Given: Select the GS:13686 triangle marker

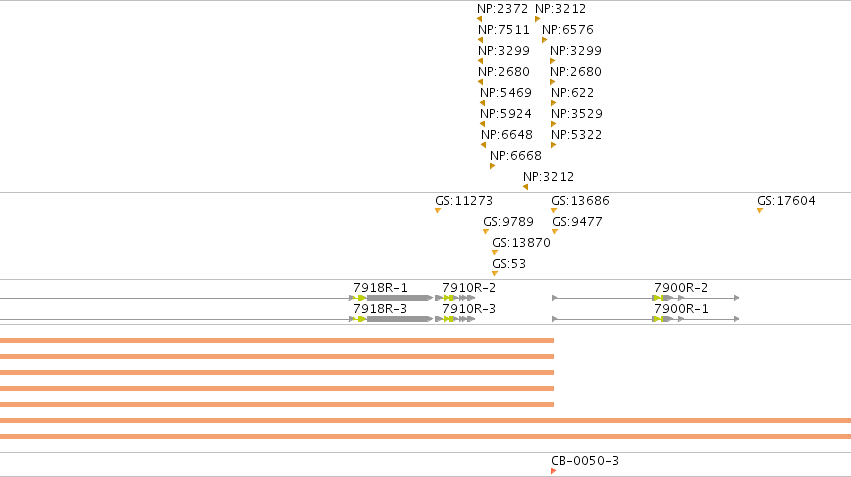Looking at the screenshot, I should click(x=554, y=211).
